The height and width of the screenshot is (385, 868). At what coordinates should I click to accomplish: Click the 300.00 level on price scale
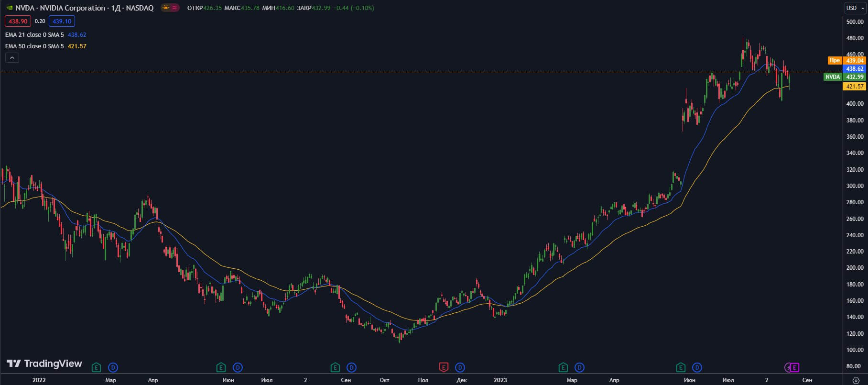click(x=855, y=186)
